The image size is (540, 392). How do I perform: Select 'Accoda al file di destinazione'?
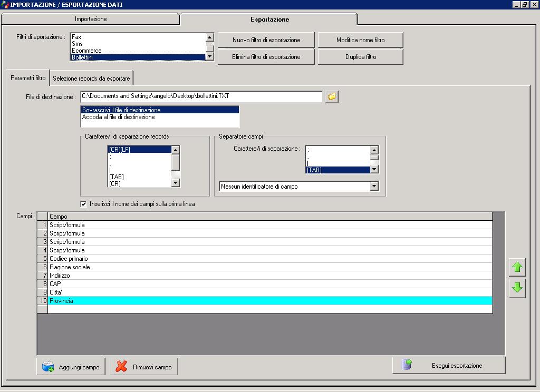(x=160, y=117)
